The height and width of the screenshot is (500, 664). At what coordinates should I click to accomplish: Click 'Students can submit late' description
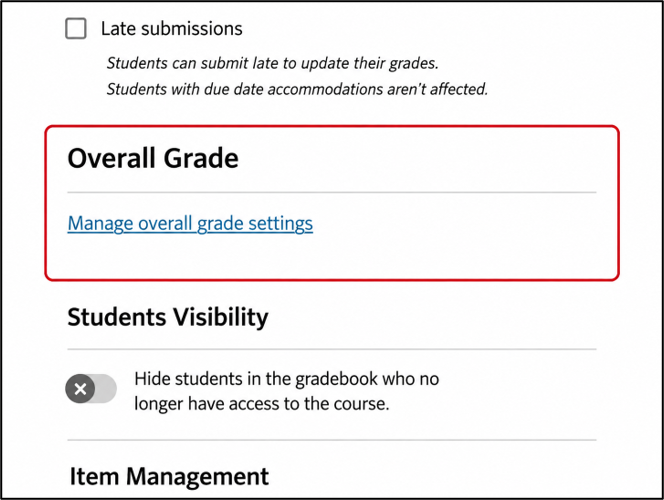[272, 63]
